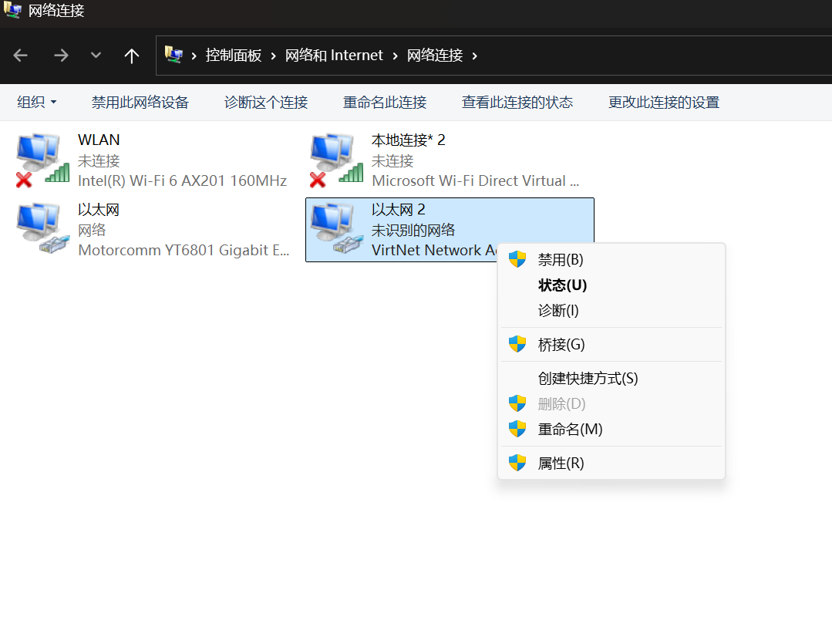Open the 组织 dropdown menu
This screenshot has width=832, height=644.
click(x=36, y=102)
